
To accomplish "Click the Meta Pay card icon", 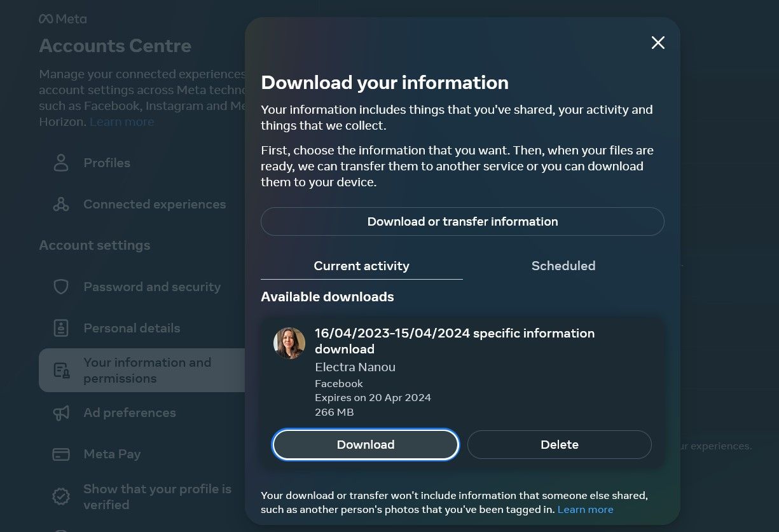I will pyautogui.click(x=60, y=454).
